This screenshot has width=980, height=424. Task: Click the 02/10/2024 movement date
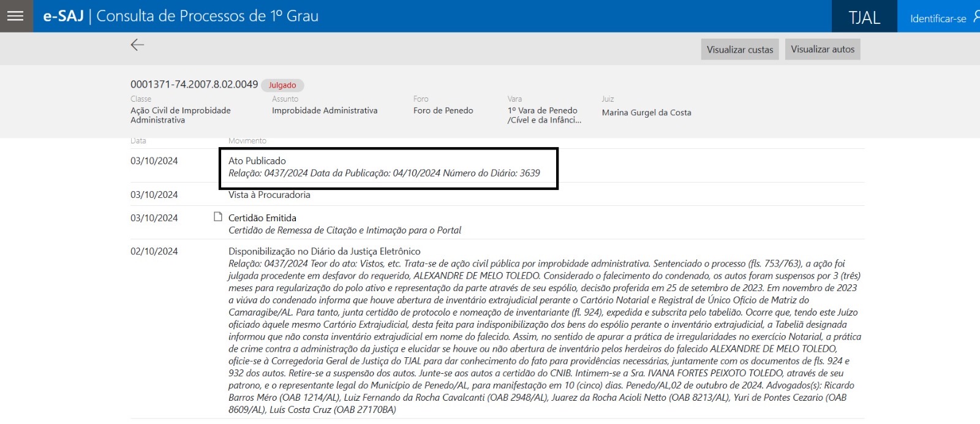[x=154, y=251]
